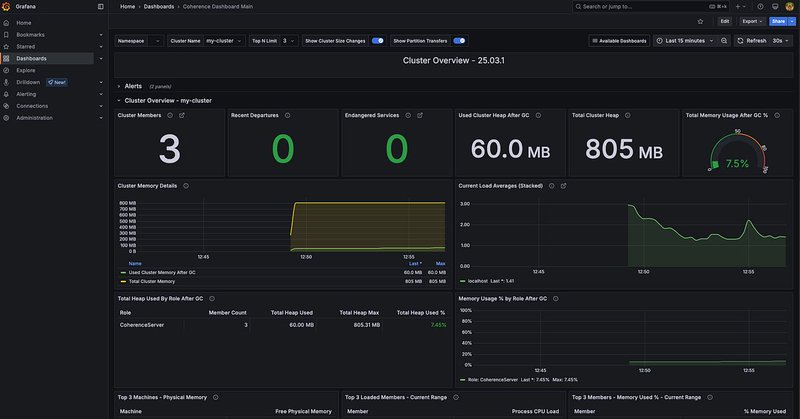
Task: Show Total Heap Used By Role info icon
Action: (x=212, y=299)
